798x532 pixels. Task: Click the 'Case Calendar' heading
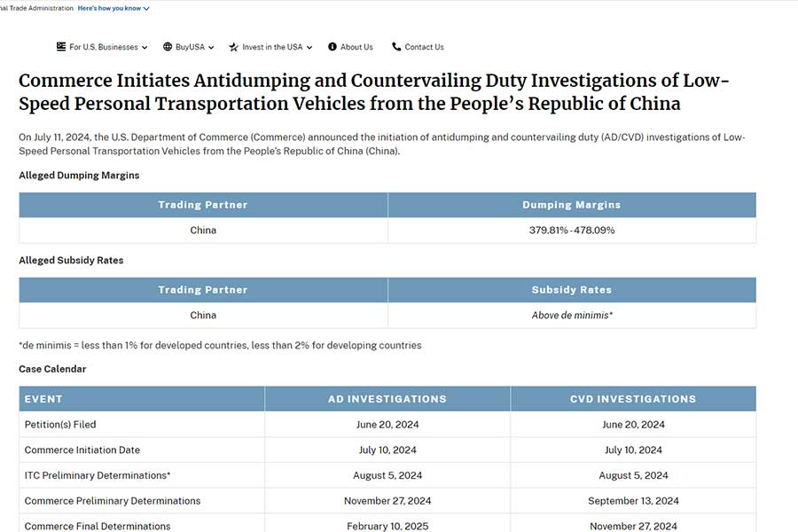52,369
